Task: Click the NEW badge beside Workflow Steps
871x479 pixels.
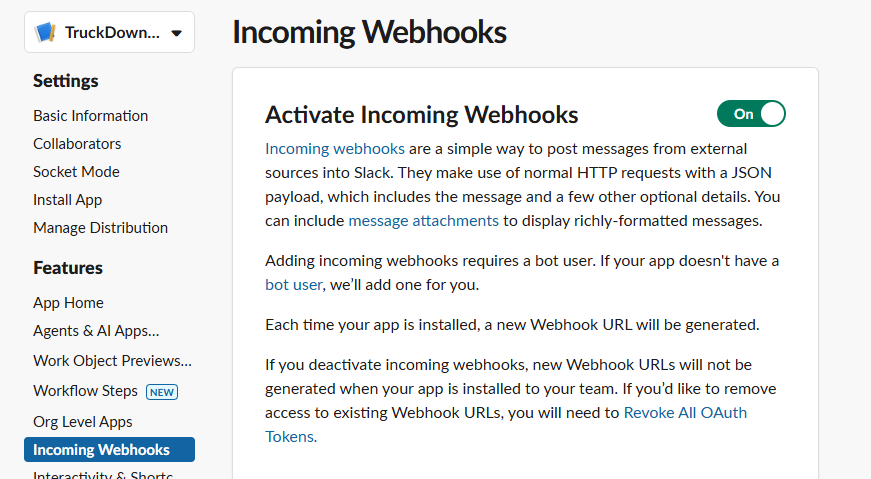Action: coord(162,391)
